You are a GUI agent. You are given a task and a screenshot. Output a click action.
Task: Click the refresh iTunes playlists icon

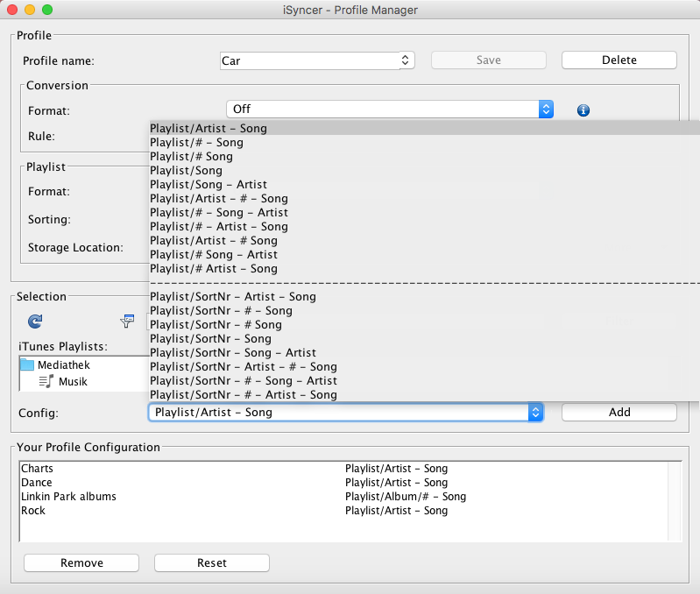click(35, 321)
